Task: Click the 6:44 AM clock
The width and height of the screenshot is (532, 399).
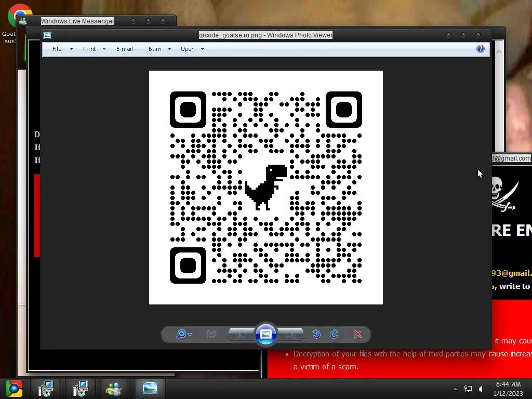Action: point(508,384)
